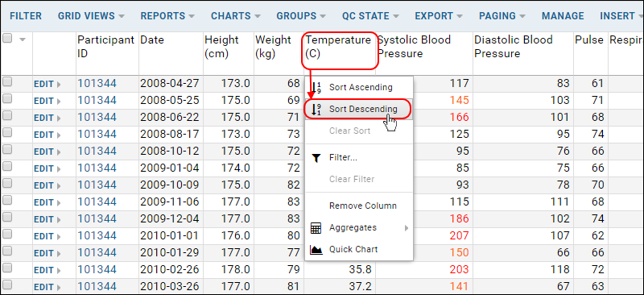Screen dimensions: 644x295
Task: Open the Aggregates submenu arrow
Action: [x=407, y=227]
